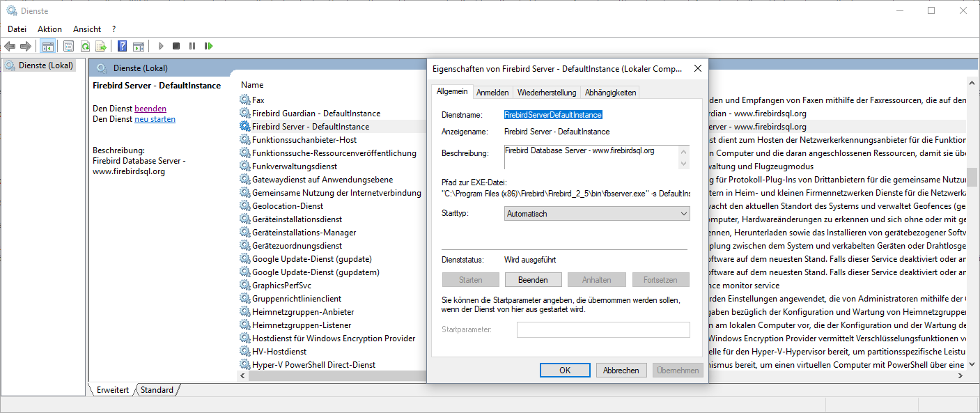Image resolution: width=980 pixels, height=413 pixels.
Task: Switch to the Erweitert view tab
Action: pos(112,390)
